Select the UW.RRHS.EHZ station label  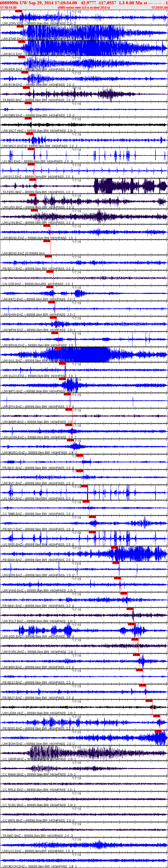(39, 345)
